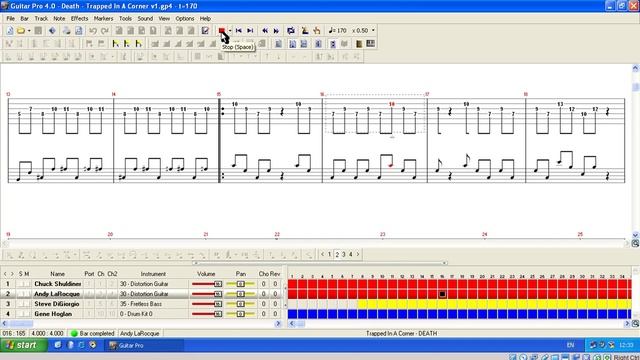Click the taskbar clock
640x360 pixels.
(626, 345)
